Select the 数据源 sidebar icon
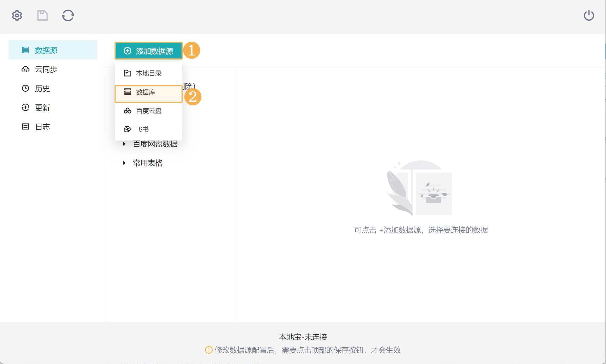Viewport: 606px width, 364px height. 26,50
